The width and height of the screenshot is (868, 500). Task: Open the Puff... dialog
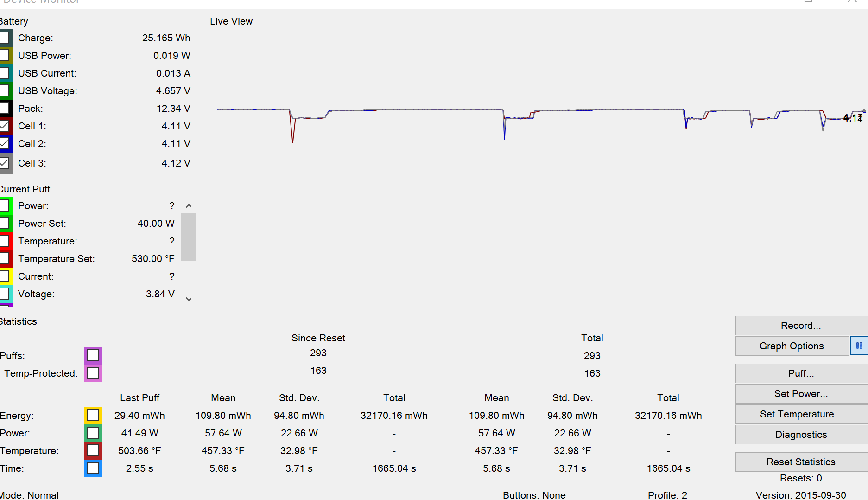(x=801, y=373)
